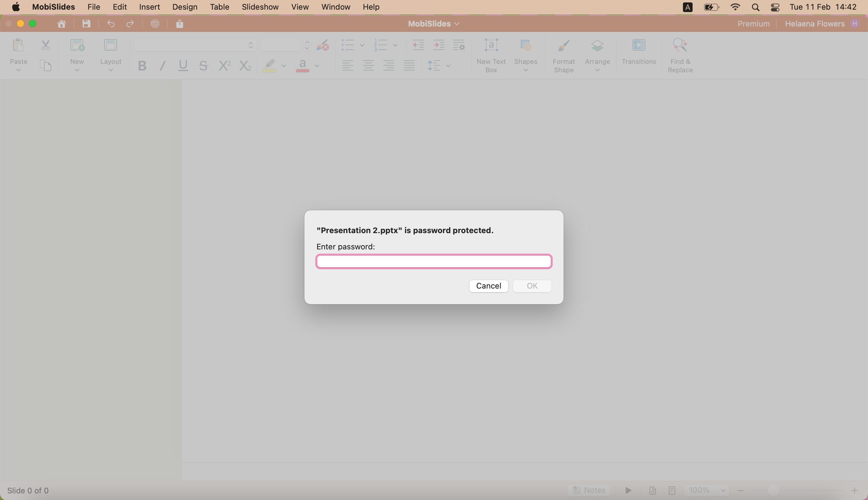Click inside the password input field
Viewport: 868px width, 500px height.
pos(433,261)
